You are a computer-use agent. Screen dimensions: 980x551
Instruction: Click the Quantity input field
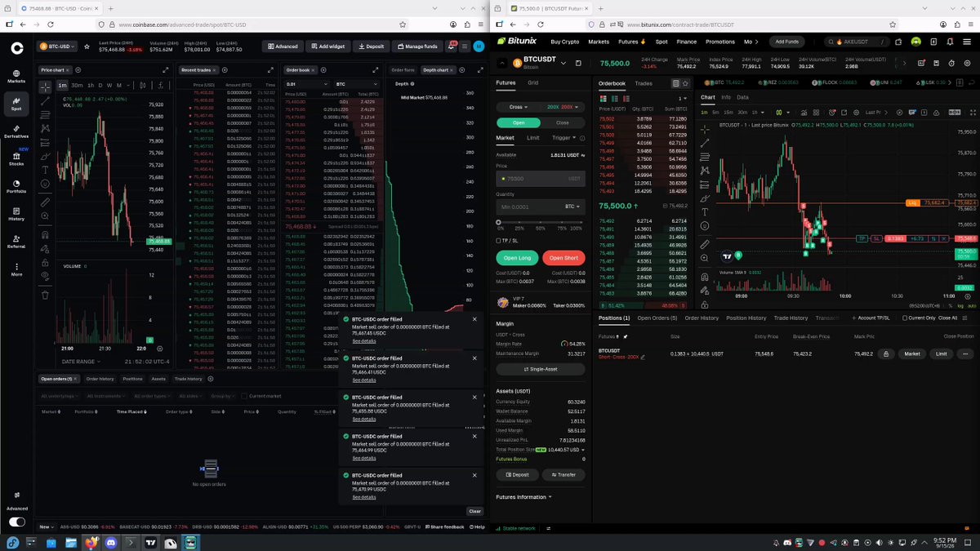point(540,207)
